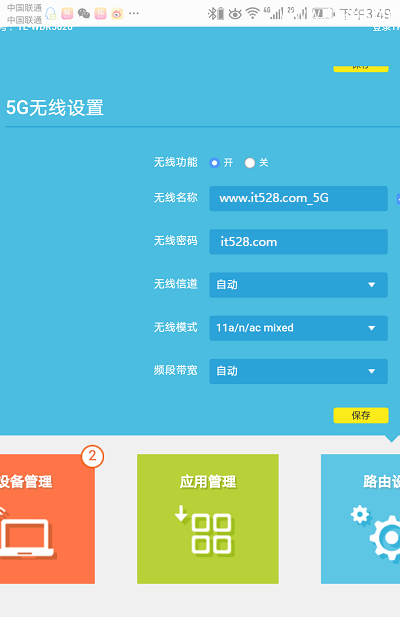Click the 无线功能 label

tap(175, 162)
